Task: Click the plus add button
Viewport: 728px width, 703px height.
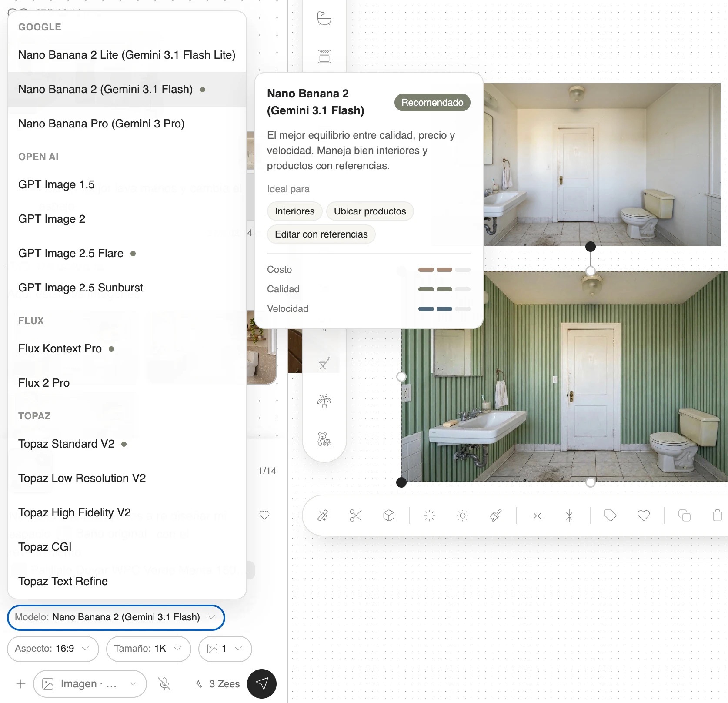Action: (21, 684)
